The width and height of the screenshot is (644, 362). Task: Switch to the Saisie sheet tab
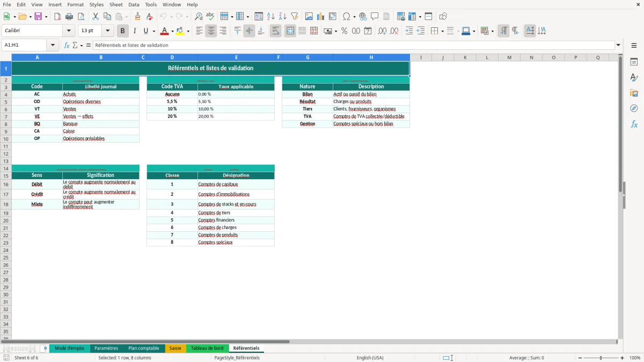(175, 349)
